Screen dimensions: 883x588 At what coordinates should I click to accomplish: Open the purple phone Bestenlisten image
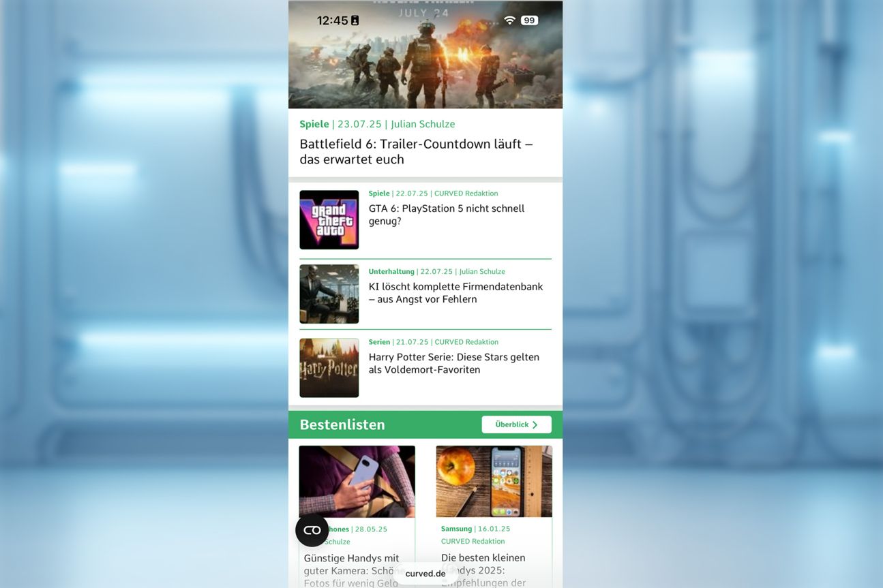point(357,481)
